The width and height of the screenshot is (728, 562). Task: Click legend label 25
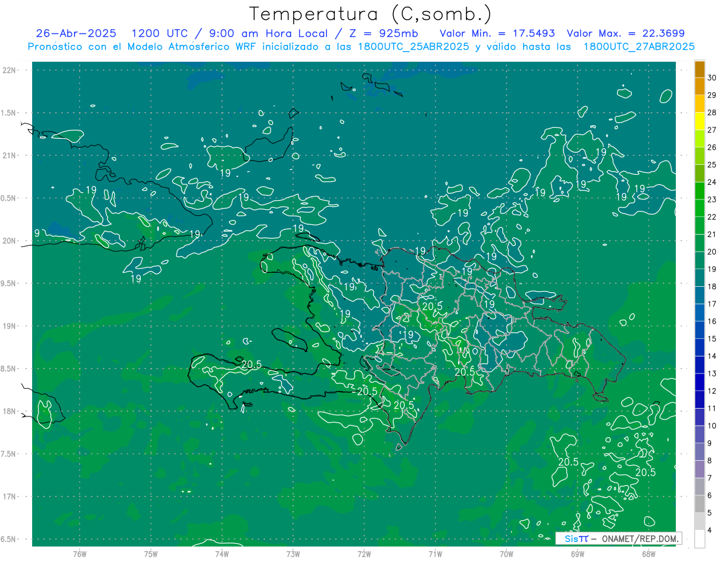pos(712,165)
